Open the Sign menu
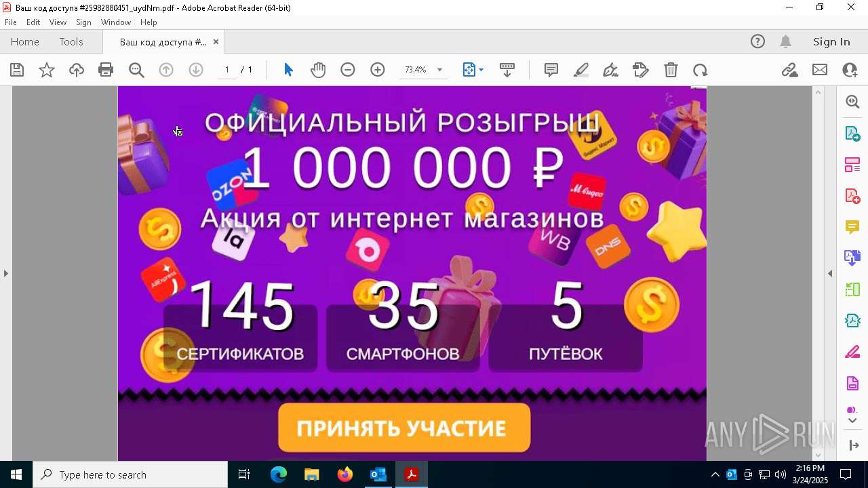This screenshot has width=868, height=488. coord(83,22)
